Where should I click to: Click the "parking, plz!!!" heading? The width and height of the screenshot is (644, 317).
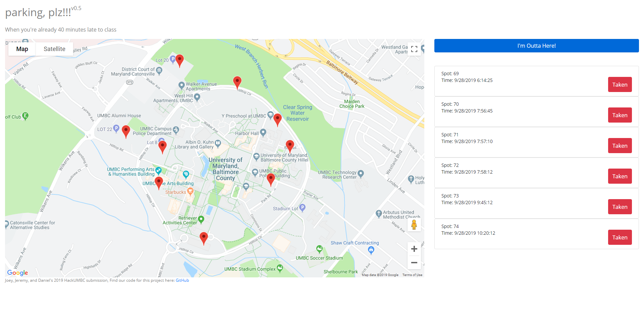[x=38, y=12]
